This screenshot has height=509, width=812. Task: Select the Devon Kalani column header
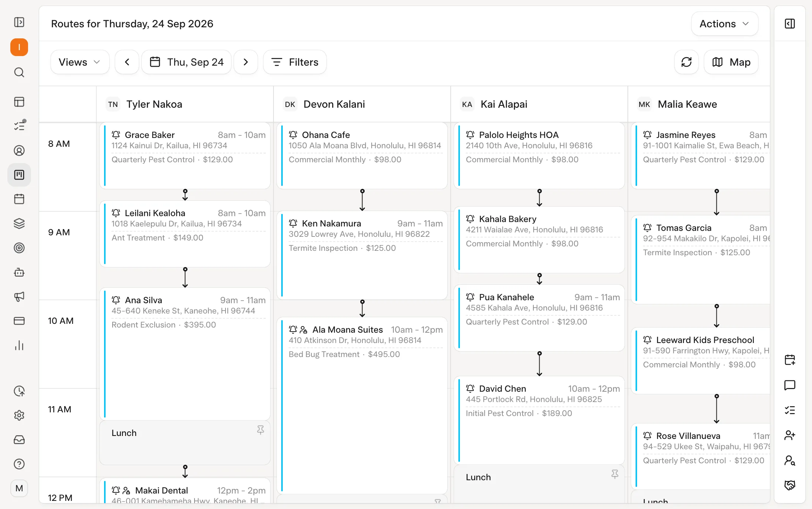coord(362,104)
